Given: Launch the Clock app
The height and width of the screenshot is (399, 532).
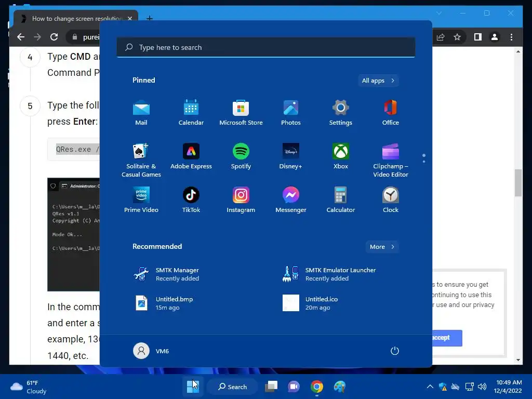Looking at the screenshot, I should coord(391,200).
